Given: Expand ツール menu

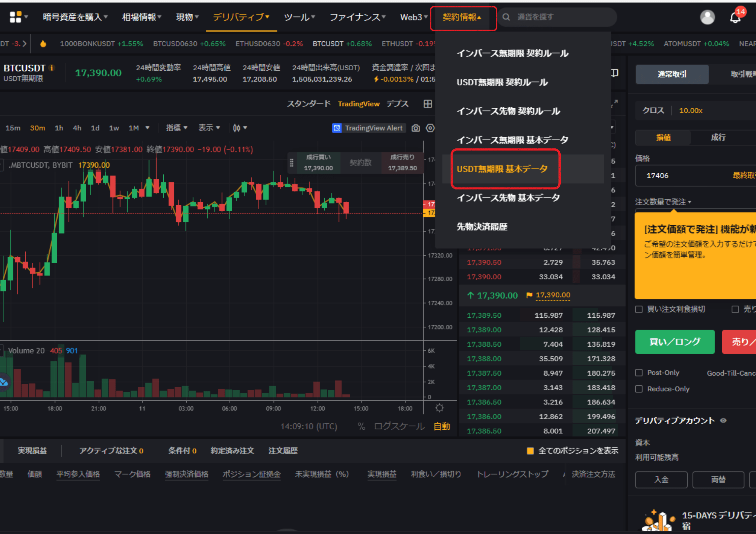Looking at the screenshot, I should (299, 17).
